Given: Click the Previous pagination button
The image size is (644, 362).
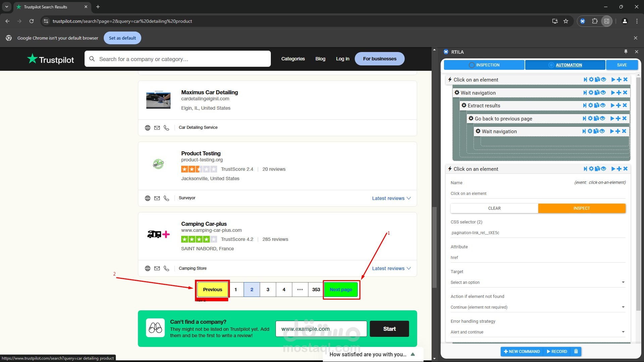Looking at the screenshot, I should click(x=212, y=290).
